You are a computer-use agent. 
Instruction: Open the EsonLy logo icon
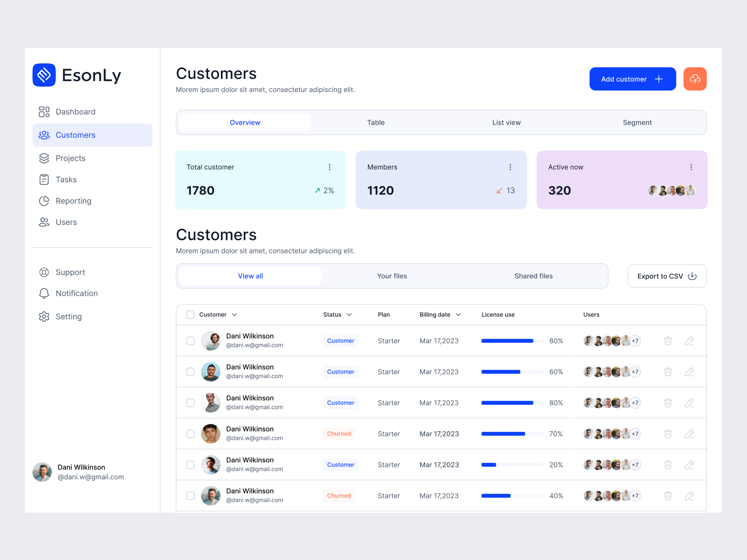[44, 75]
